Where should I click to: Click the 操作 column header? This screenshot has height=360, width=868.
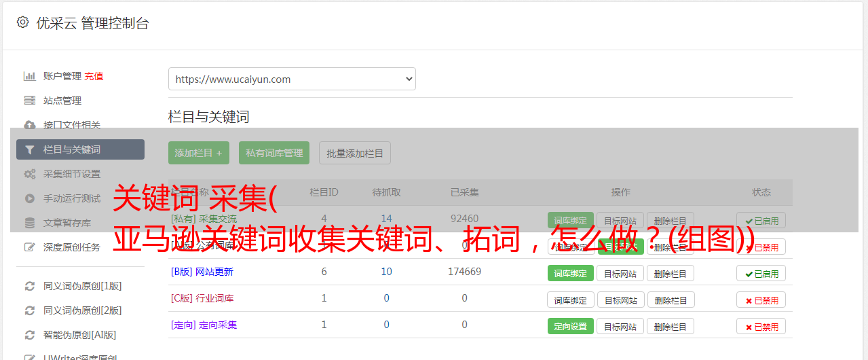click(x=620, y=192)
